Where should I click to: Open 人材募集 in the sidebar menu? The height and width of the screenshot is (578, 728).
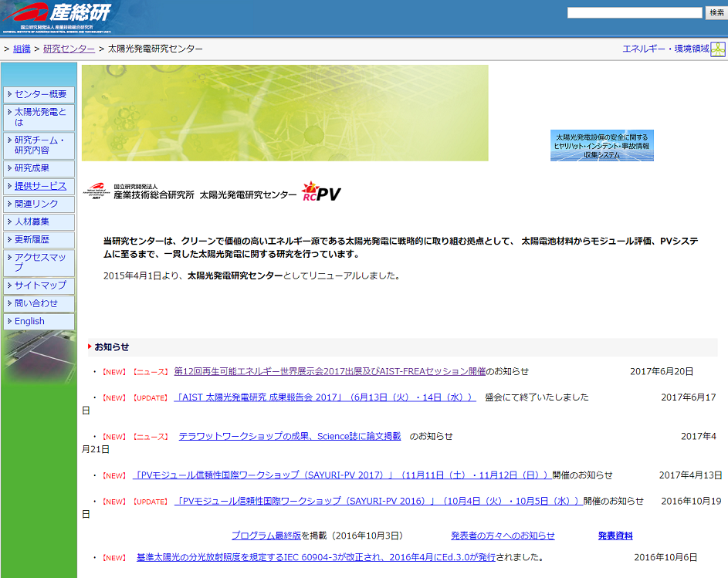point(39,221)
